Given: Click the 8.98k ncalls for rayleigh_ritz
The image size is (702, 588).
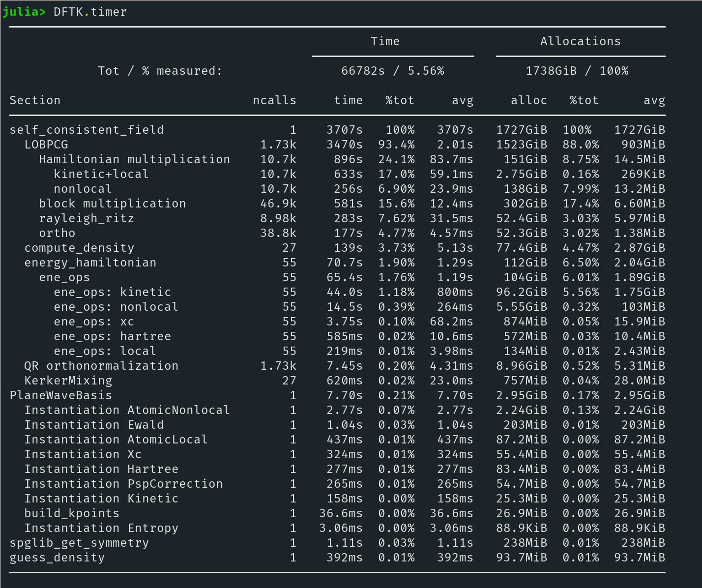Looking at the screenshot, I should coord(278,218).
